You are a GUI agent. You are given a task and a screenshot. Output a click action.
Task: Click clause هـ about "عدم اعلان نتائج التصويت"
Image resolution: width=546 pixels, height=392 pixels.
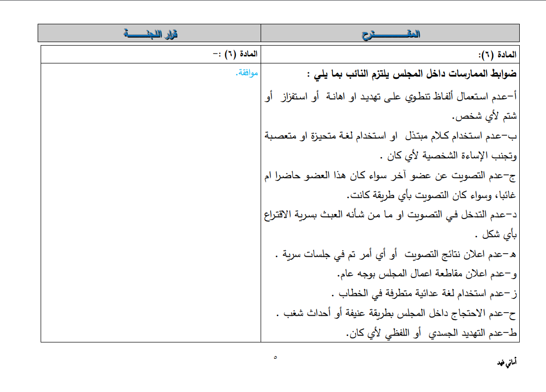click(x=396, y=255)
